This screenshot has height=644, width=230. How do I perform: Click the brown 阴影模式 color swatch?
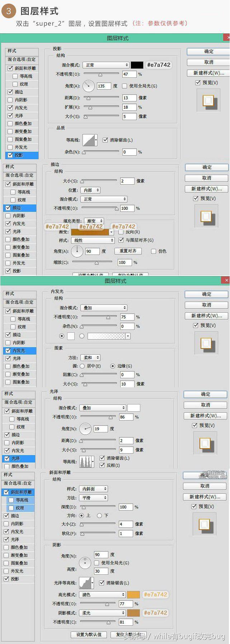133,613
